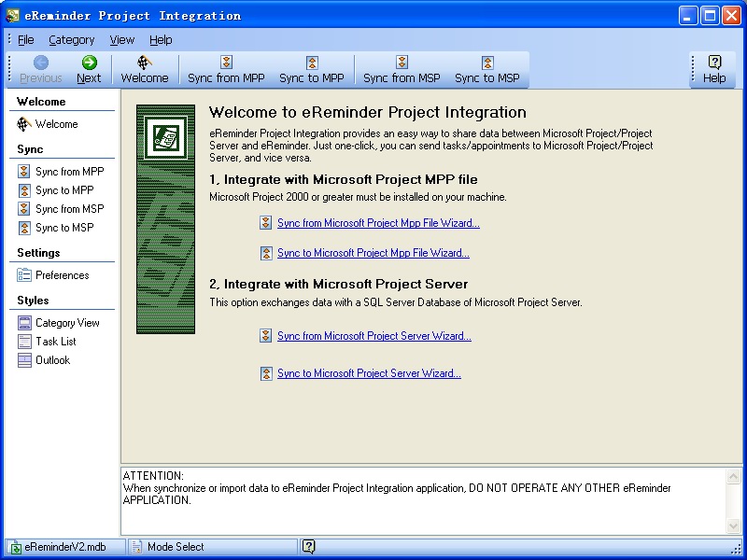Viewport: 747px width, 560px height.
Task: Click the application icon in title bar
Action: click(12, 16)
